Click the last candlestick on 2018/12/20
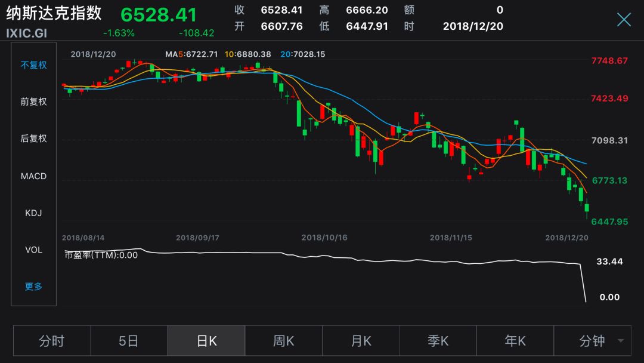This screenshot has height=363, width=644. [587, 208]
